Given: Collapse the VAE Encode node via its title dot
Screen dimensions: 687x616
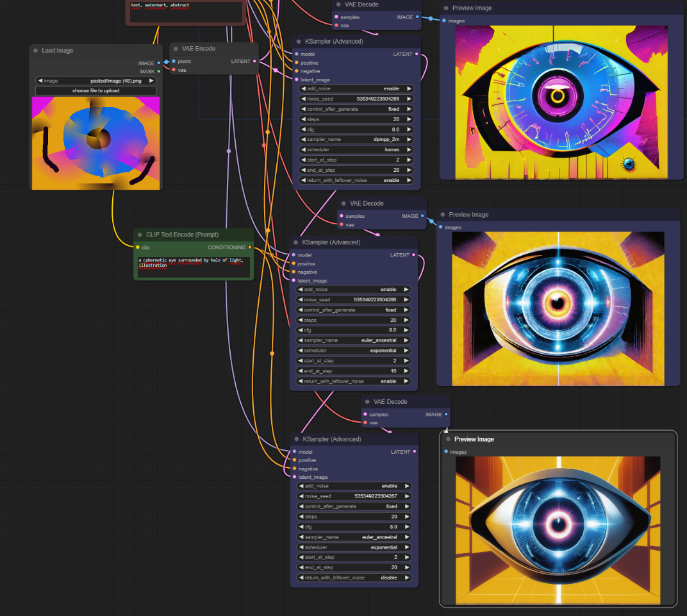Looking at the screenshot, I should tap(176, 49).
